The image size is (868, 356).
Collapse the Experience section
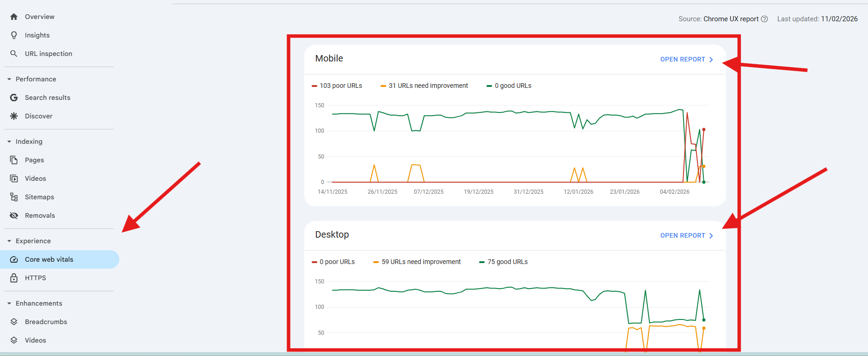point(9,241)
